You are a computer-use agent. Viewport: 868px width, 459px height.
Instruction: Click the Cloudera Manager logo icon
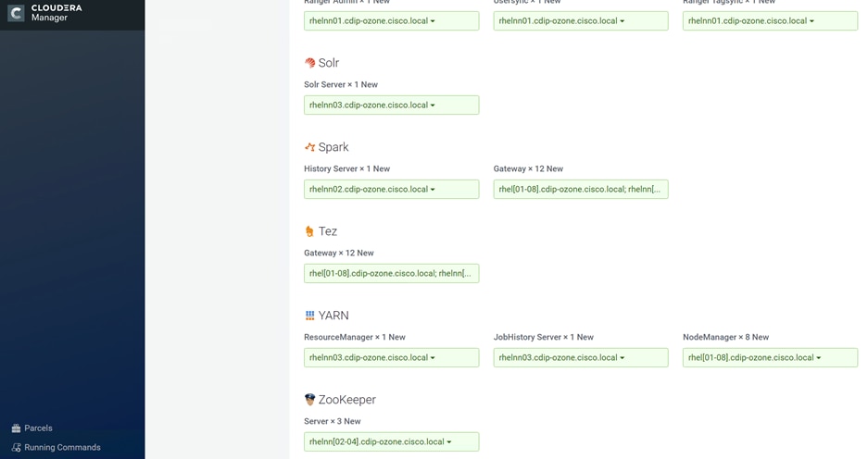point(16,13)
